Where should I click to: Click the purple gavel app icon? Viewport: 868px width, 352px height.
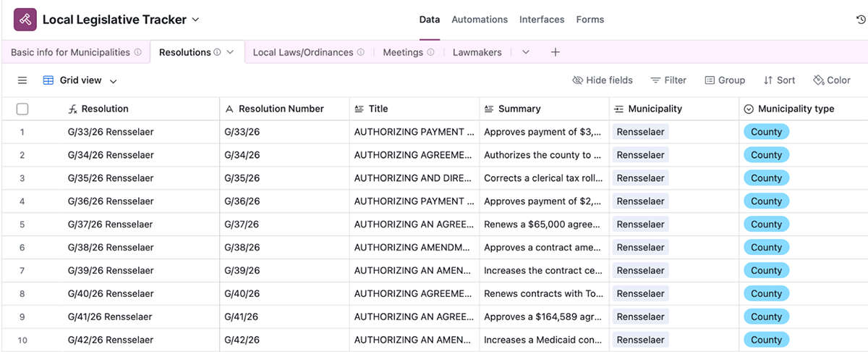[25, 20]
